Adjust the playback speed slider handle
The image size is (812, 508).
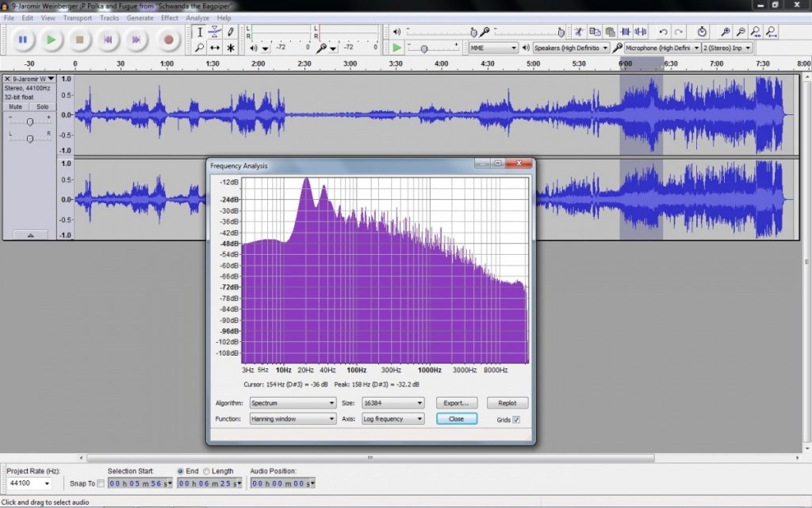424,48
